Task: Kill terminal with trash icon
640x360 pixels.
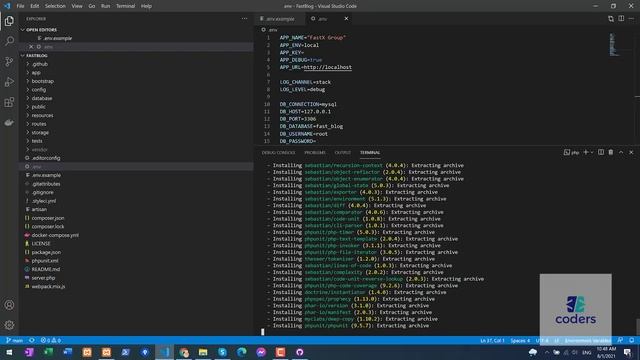Action: click(611, 152)
